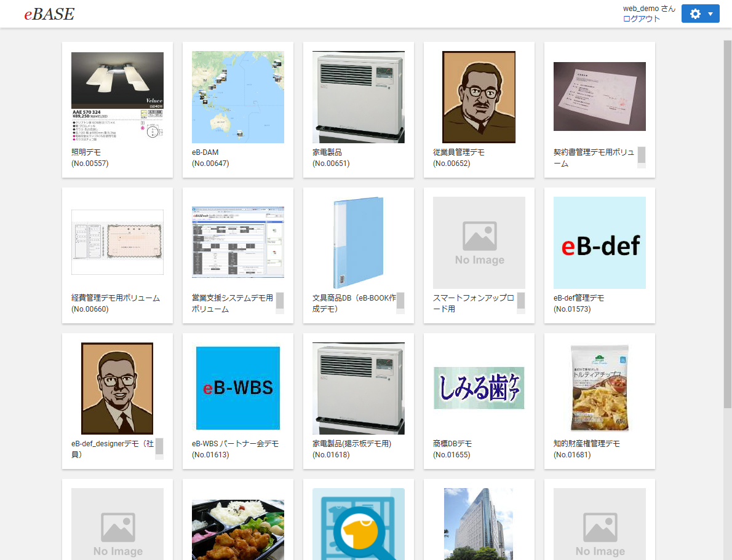Click the 従業員管理デモ title text
This screenshot has height=560, width=732.
click(458, 152)
